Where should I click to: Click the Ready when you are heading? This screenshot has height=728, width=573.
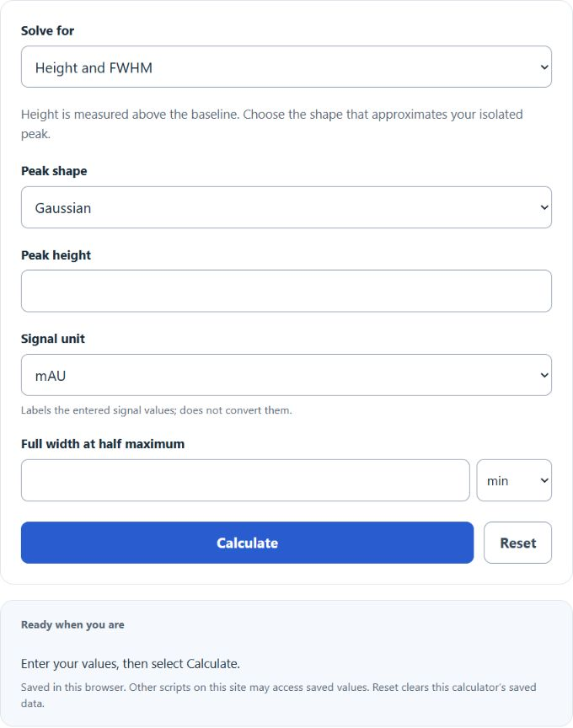tap(72, 624)
